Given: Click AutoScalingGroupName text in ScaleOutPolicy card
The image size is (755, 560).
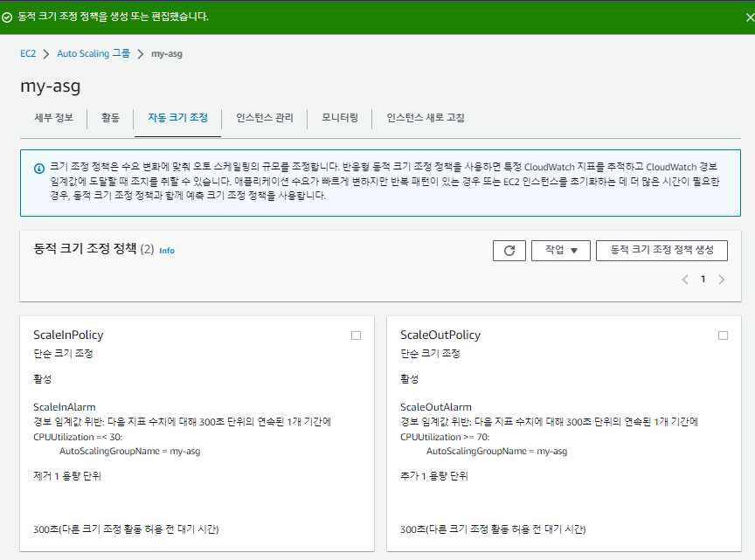Looking at the screenshot, I should click(497, 451).
